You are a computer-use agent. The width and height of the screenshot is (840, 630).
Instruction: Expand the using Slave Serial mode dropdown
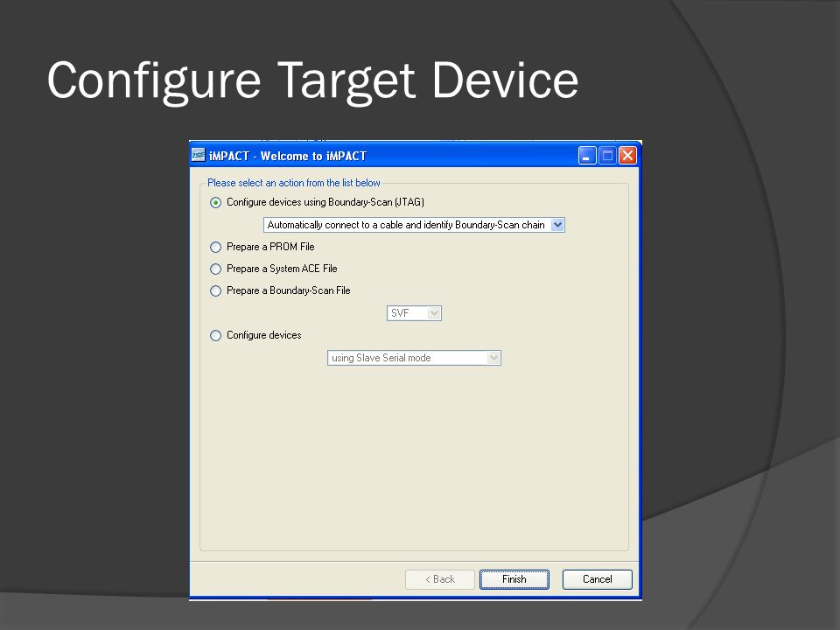tap(414, 358)
